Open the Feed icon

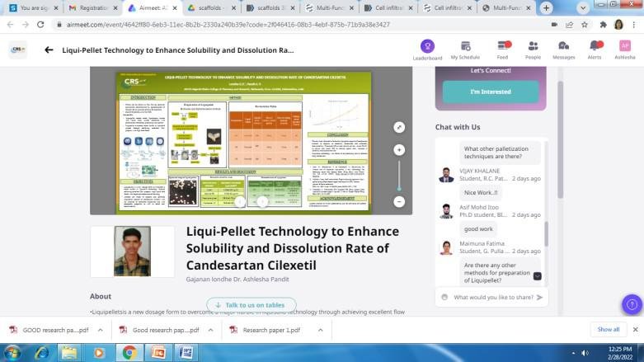(503, 50)
